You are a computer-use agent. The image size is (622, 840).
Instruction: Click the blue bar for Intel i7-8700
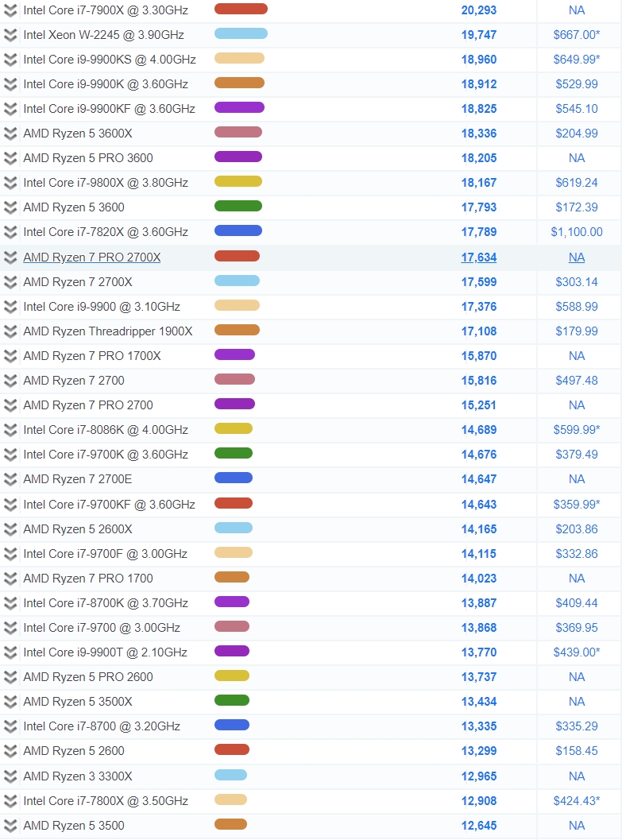[x=232, y=726]
